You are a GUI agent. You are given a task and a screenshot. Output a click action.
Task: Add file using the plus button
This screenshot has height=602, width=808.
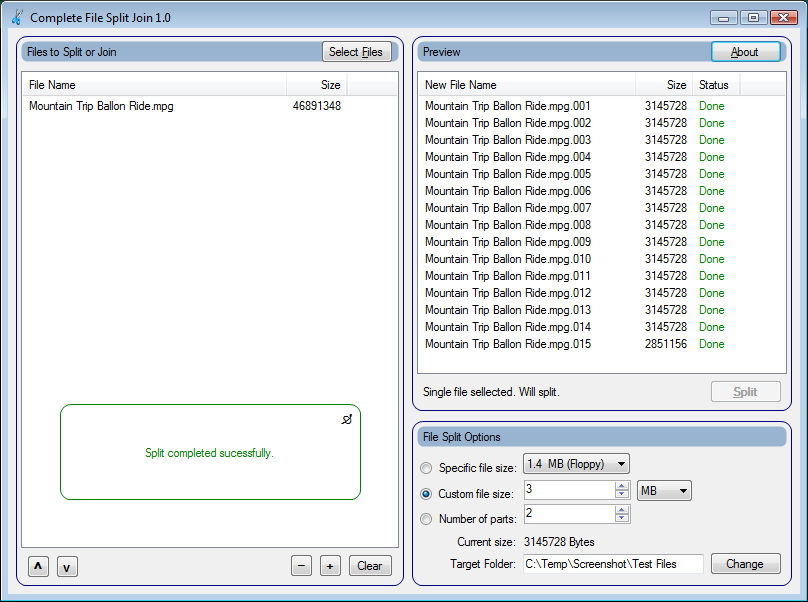(x=330, y=566)
